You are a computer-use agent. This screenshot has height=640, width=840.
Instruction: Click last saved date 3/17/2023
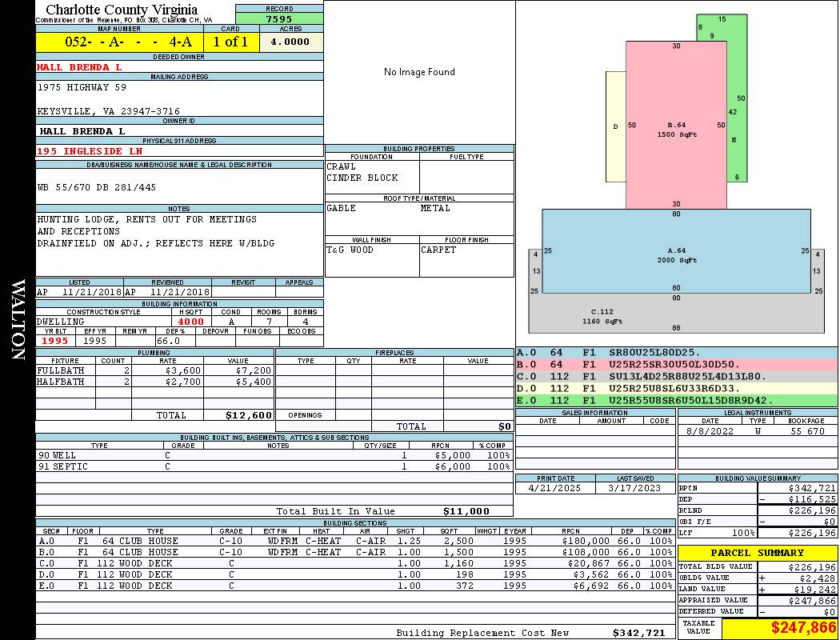[x=634, y=489]
